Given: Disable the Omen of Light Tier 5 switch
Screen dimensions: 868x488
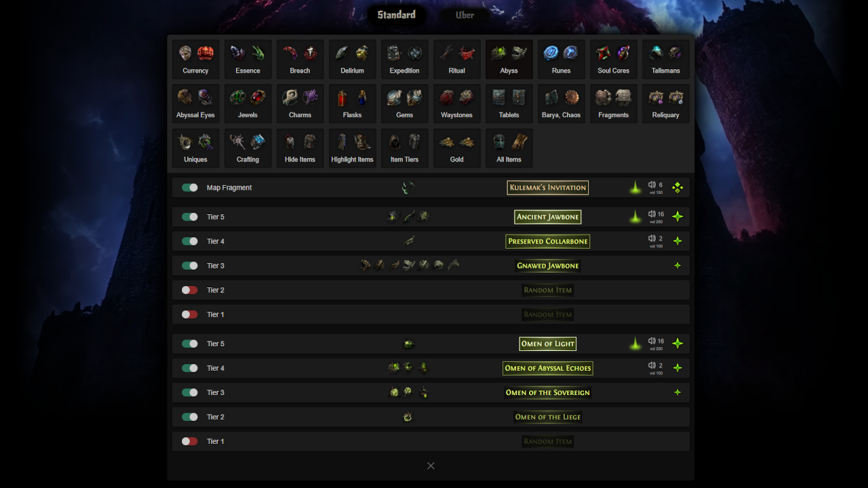Looking at the screenshot, I should coord(190,344).
